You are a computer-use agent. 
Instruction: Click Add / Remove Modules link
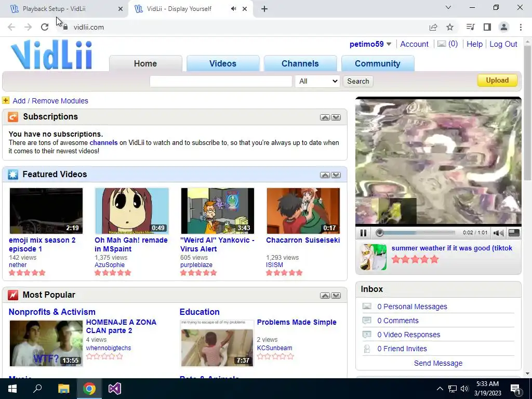(50, 101)
